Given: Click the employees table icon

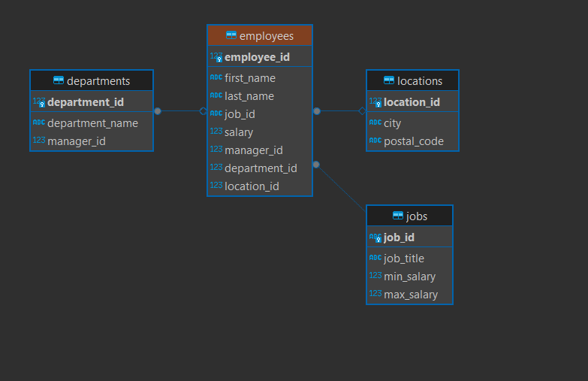Looking at the screenshot, I should coord(231,35).
